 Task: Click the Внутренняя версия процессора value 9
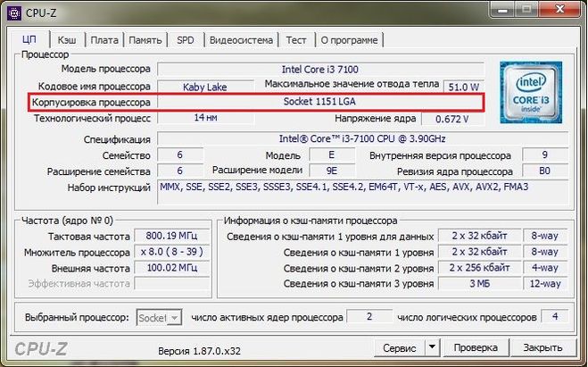(x=545, y=155)
